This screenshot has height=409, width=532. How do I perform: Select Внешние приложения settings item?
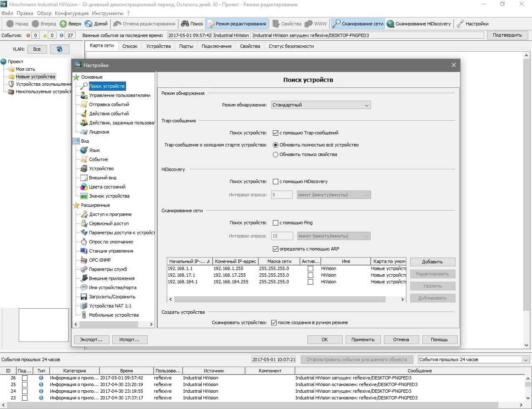pos(111,278)
